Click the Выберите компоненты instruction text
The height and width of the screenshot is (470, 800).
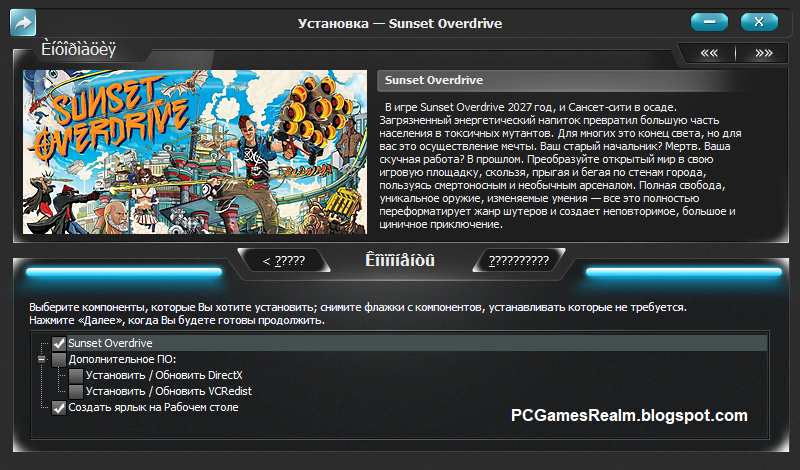tap(358, 314)
